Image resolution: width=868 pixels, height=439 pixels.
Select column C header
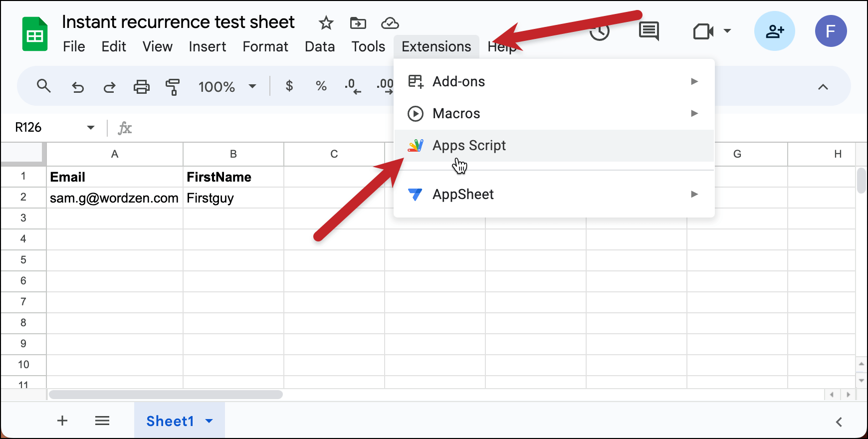coord(334,154)
